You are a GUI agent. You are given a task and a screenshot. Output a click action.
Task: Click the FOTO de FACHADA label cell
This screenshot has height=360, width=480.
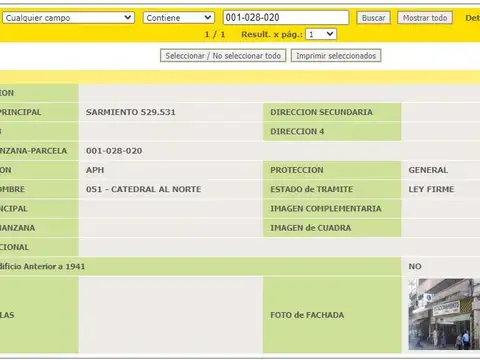coord(332,315)
